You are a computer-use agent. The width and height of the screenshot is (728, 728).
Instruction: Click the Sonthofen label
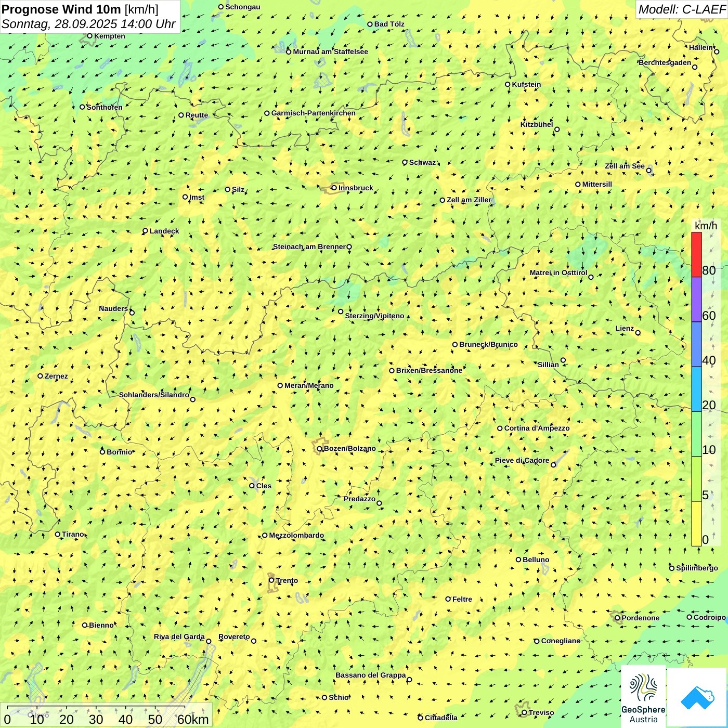105,107
